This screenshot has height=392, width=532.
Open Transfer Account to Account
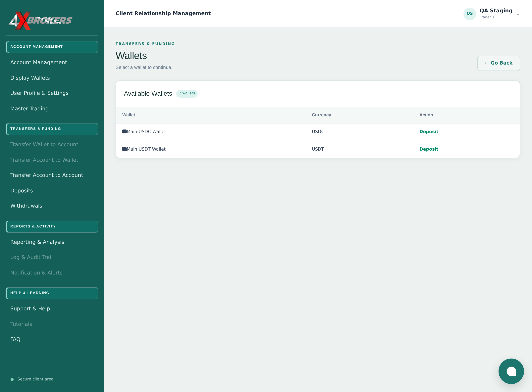pyautogui.click(x=47, y=175)
